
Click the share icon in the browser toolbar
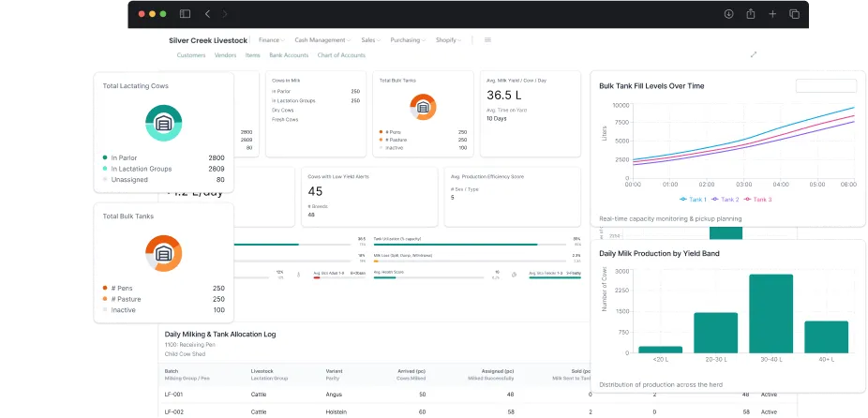click(x=750, y=14)
